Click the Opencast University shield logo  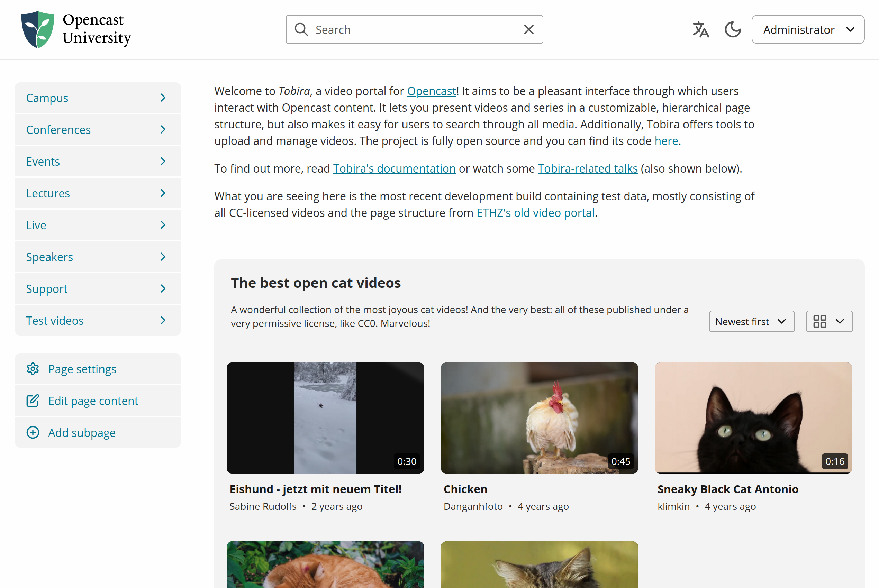(x=37, y=30)
